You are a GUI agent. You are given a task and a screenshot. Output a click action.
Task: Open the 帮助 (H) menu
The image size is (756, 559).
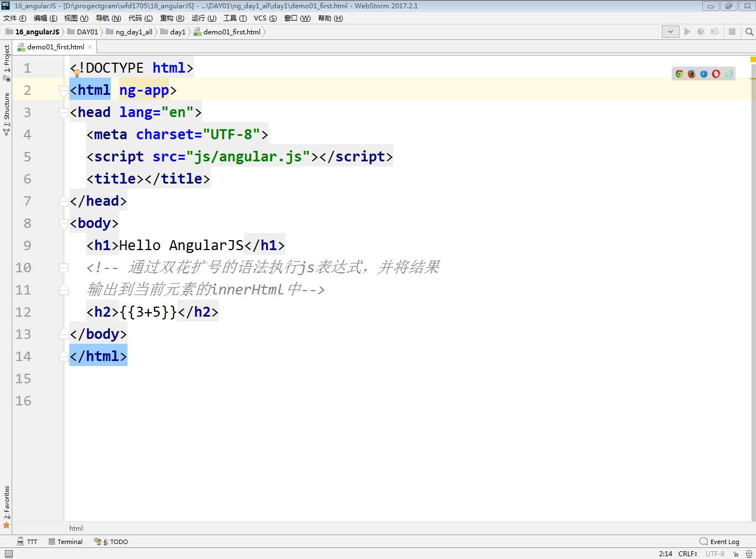coord(330,18)
